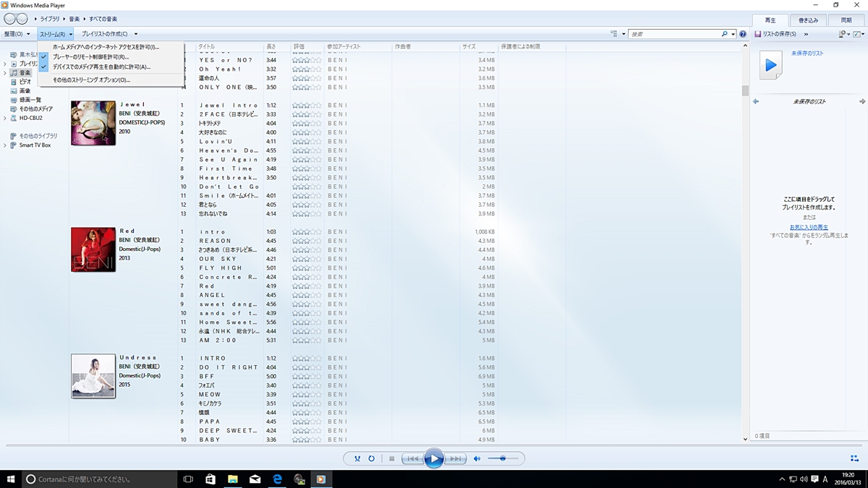Select Smart TV Box in other libraries

[35, 145]
